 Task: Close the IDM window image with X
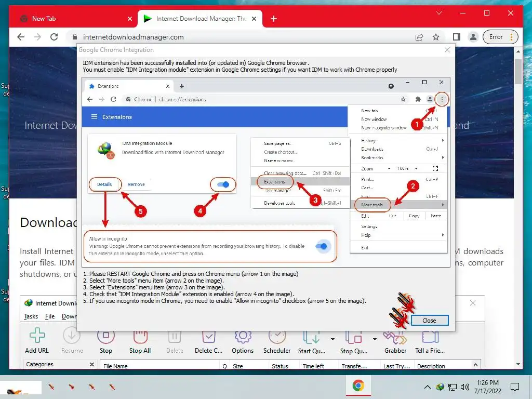click(473, 303)
